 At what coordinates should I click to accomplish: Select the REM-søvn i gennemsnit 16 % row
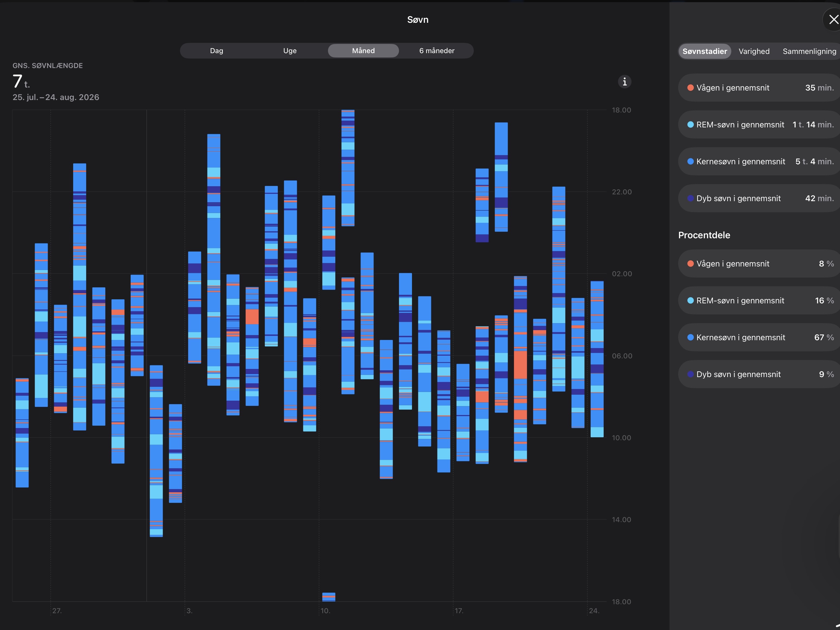pyautogui.click(x=759, y=300)
